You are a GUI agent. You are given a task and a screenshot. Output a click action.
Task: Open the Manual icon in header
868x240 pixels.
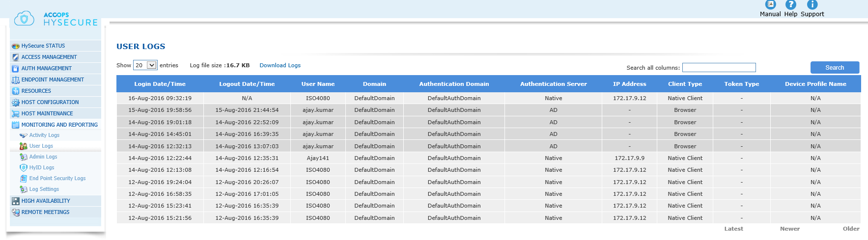click(x=770, y=4)
